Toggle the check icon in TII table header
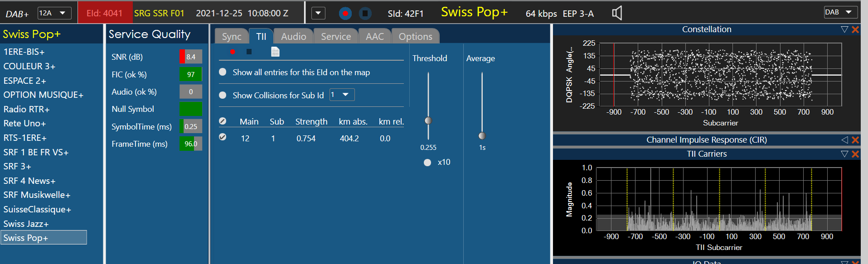The width and height of the screenshot is (868, 264). pyautogui.click(x=223, y=121)
